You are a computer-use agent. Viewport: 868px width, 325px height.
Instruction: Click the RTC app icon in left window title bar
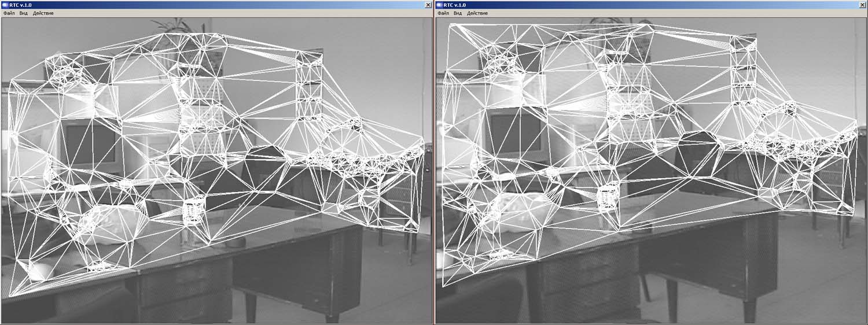pos(5,5)
